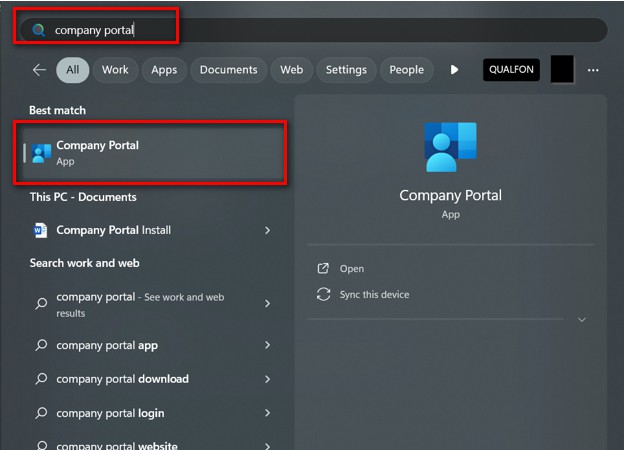The height and width of the screenshot is (450, 624).
Task: Switch to the Settings filter tab
Action: tap(346, 70)
